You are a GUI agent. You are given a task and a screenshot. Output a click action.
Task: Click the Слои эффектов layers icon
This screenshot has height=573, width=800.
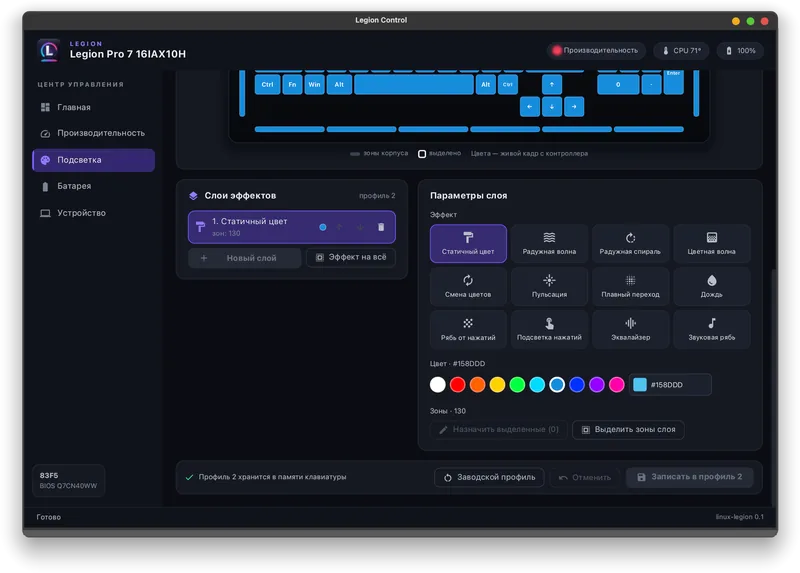pos(193,195)
